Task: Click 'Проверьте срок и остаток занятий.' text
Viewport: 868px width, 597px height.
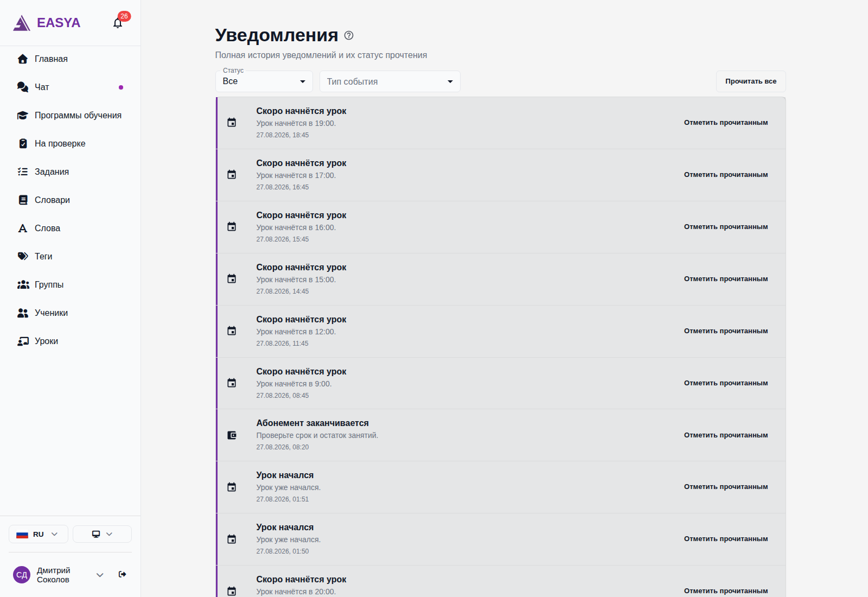Action: (317, 436)
